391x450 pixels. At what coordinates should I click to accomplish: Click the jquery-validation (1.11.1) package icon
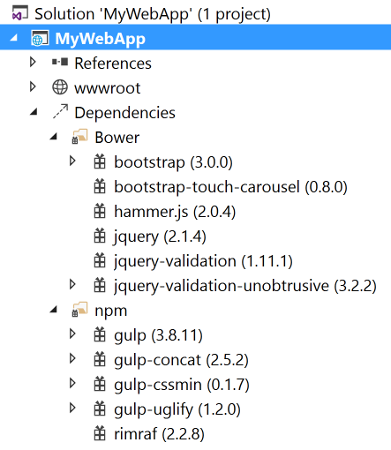(x=99, y=260)
